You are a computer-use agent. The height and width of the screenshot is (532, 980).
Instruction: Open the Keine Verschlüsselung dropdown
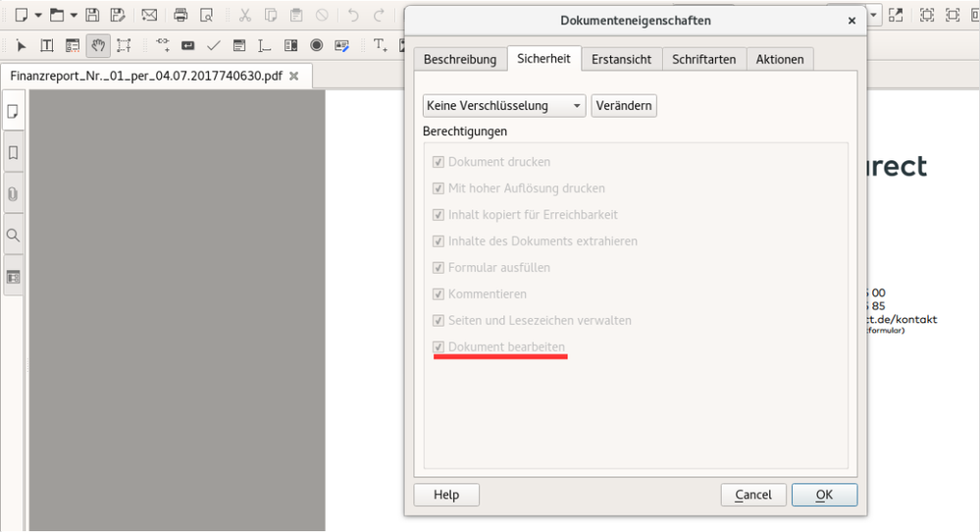tap(504, 106)
